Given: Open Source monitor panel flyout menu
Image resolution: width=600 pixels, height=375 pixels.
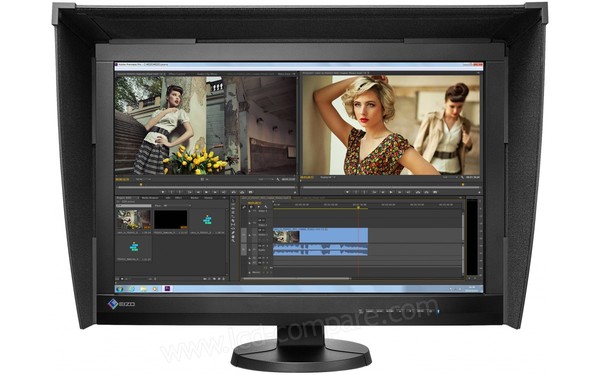Looking at the screenshot, I should 294,73.
